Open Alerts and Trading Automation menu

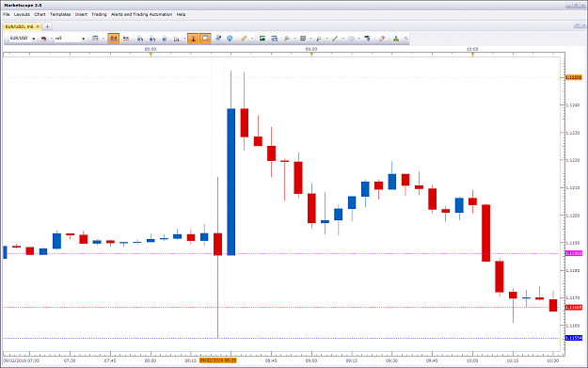coord(141,14)
